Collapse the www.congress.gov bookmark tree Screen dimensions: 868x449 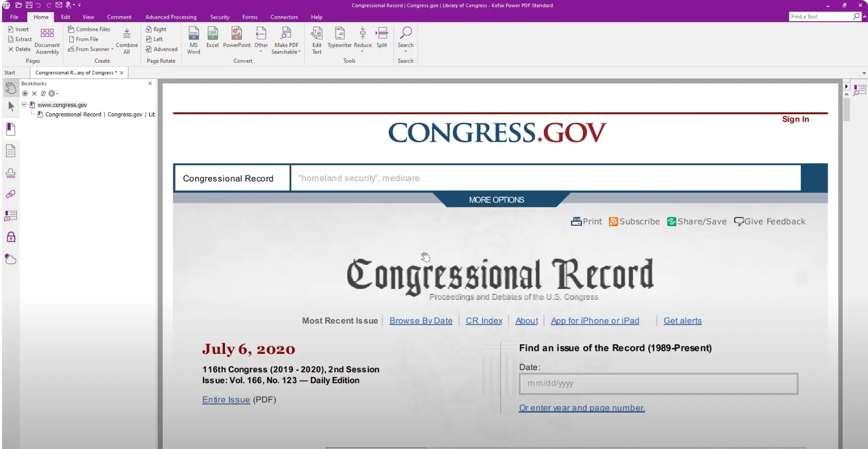24,105
